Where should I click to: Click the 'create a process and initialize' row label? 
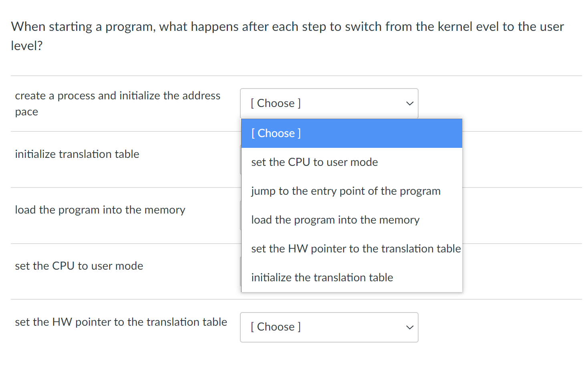click(118, 104)
